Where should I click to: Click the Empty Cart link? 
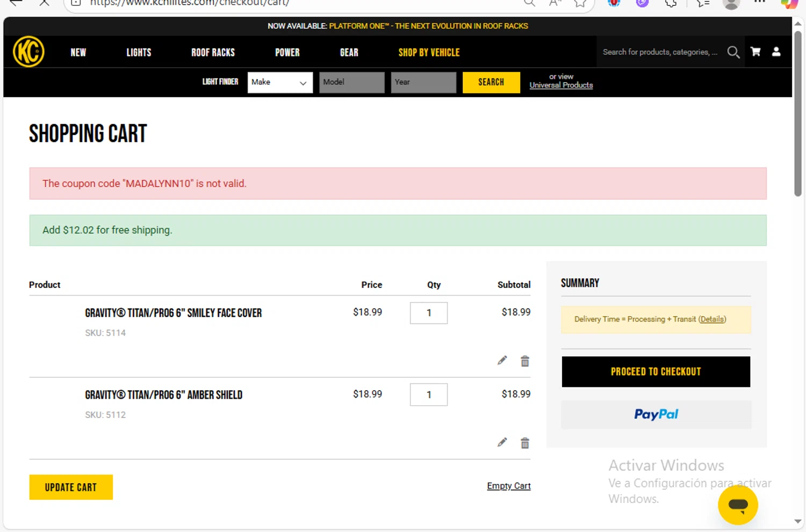[509, 486]
